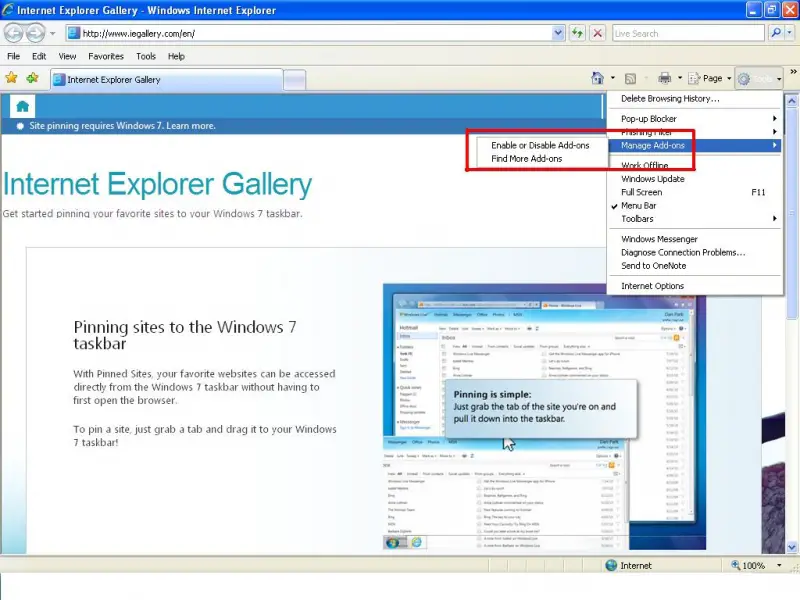800x600 pixels.
Task: Click the Home toolbar icon
Action: click(597, 78)
